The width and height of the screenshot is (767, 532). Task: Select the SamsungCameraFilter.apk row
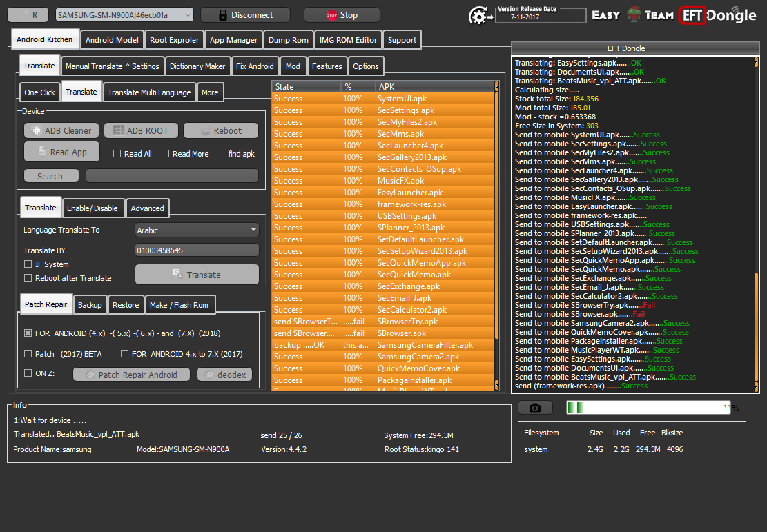383,345
